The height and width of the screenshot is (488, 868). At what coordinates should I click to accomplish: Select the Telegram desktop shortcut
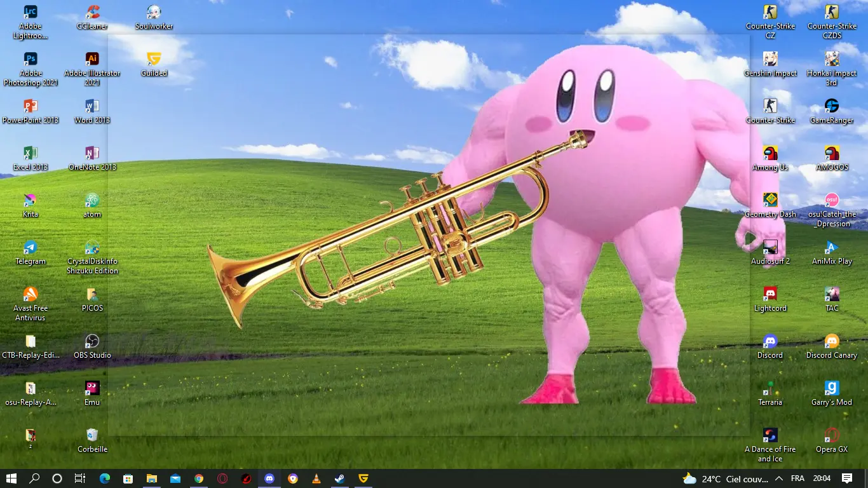[31, 248]
